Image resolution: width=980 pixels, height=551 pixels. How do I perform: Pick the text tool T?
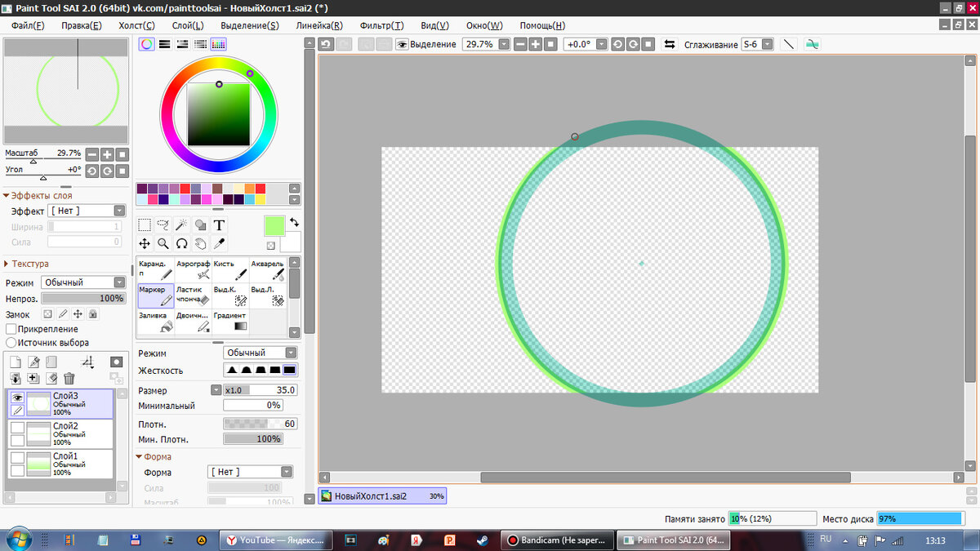point(219,224)
